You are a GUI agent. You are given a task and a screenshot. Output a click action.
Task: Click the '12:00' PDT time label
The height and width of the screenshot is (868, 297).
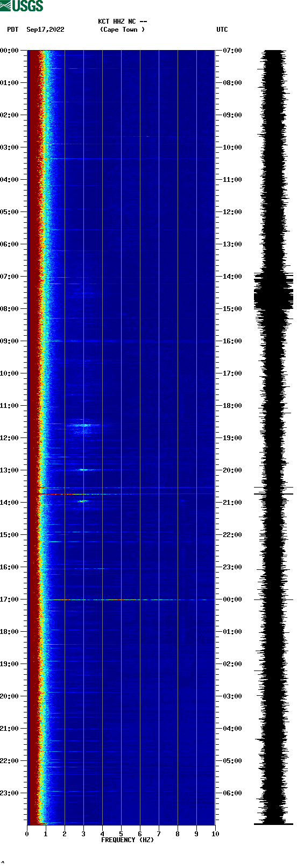coord(9,438)
